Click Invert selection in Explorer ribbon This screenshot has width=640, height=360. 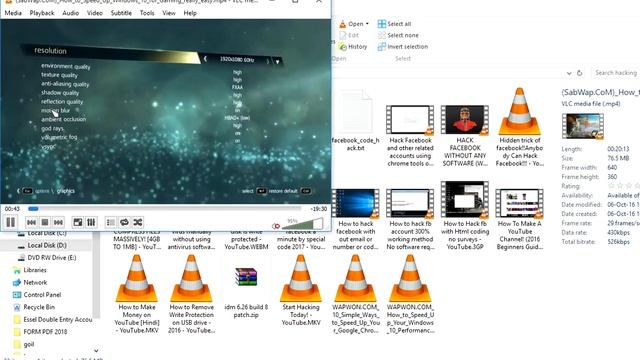403,47
